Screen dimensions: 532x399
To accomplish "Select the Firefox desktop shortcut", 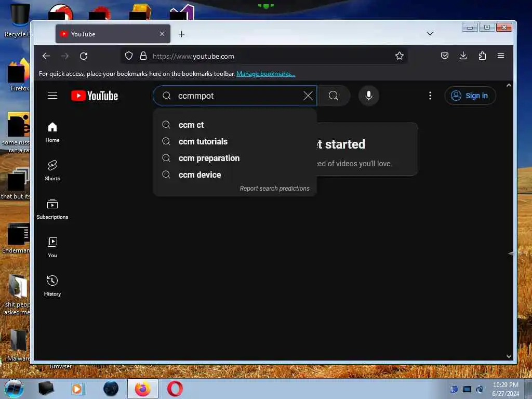I will point(19,75).
